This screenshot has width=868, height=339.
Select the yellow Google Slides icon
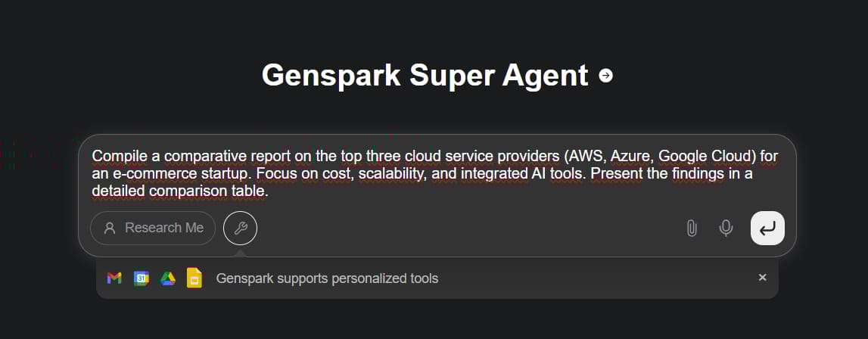tap(194, 278)
